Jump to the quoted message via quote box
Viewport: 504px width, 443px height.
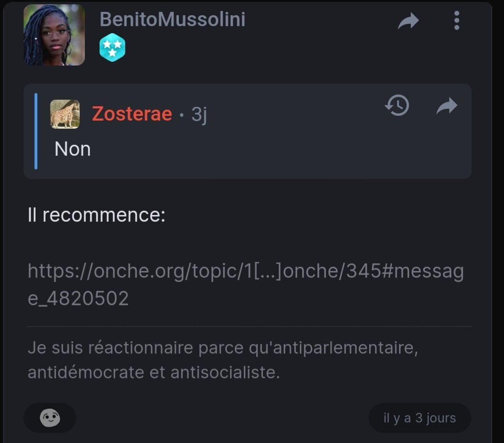point(248,131)
